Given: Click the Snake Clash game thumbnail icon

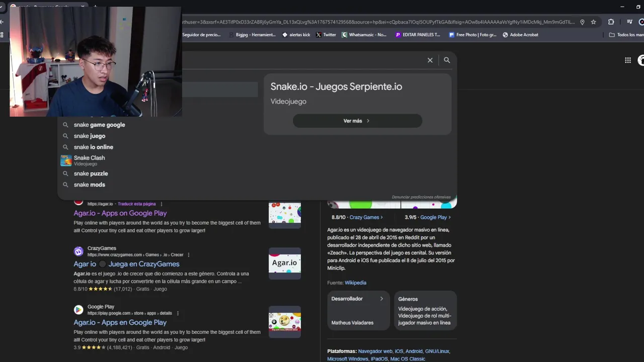Looking at the screenshot, I should (66, 160).
